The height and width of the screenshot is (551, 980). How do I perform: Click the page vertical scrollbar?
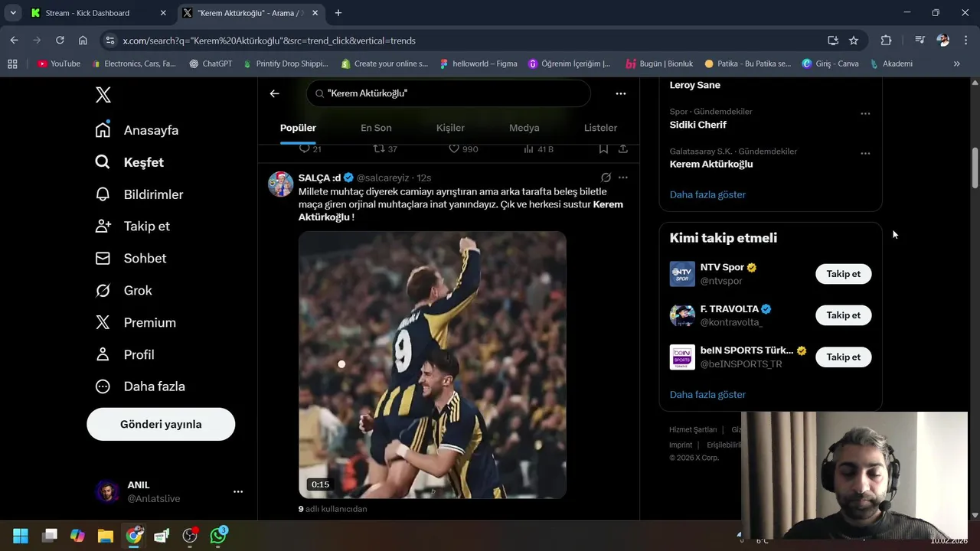(x=975, y=167)
